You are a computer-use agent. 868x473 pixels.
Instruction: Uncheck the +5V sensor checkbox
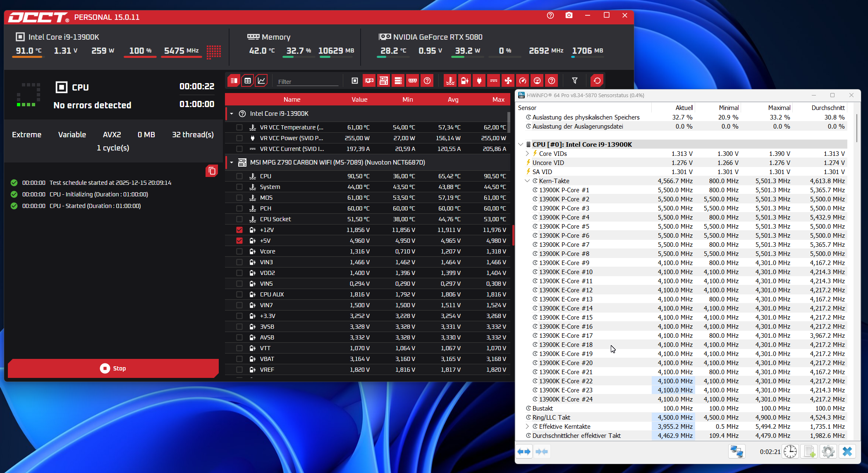tap(239, 241)
